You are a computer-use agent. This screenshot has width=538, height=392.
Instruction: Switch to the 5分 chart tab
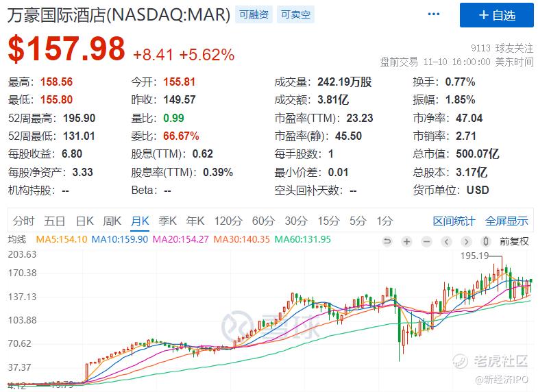(358, 221)
